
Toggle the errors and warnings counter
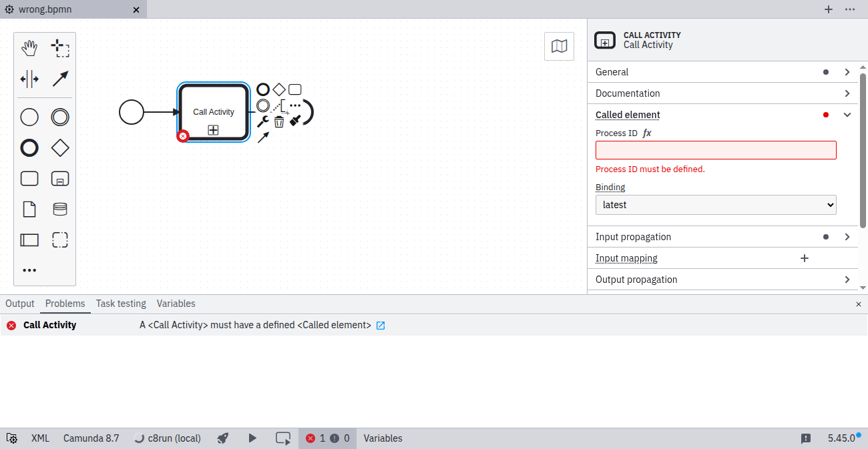point(327,438)
